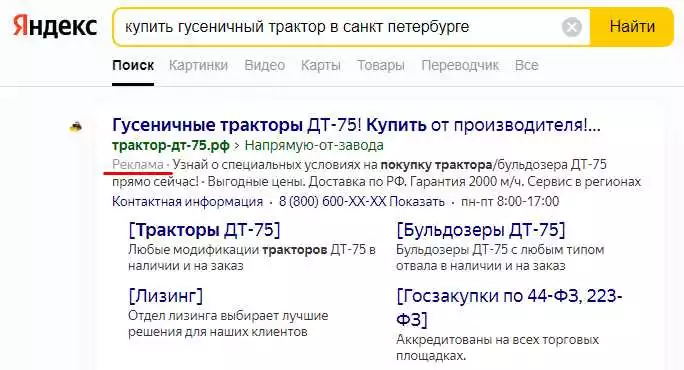Open the [Тракторы ДТ-75] sitelink
684x370 pixels.
click(x=204, y=230)
